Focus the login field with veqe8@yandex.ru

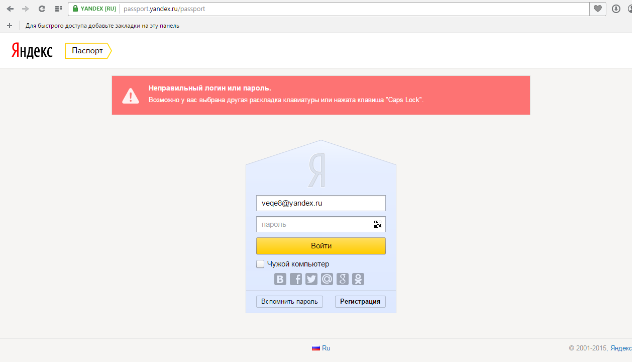[x=321, y=203]
